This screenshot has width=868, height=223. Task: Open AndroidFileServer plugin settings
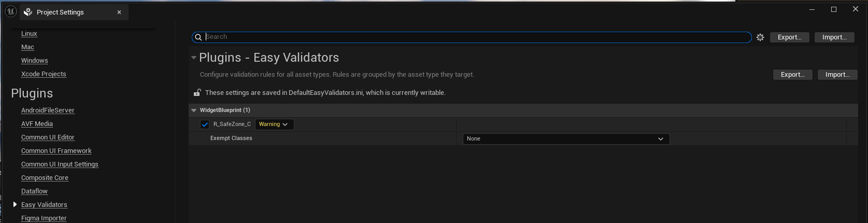tap(48, 110)
